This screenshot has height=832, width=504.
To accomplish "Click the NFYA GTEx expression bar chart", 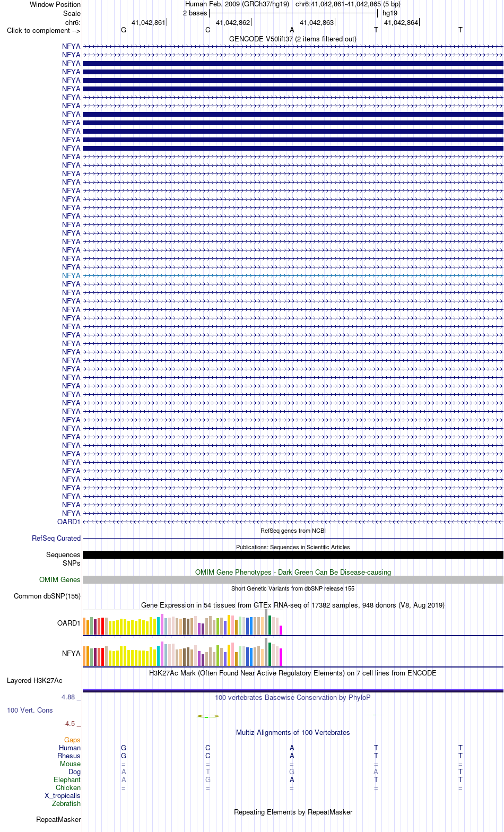I will pos(183,652).
